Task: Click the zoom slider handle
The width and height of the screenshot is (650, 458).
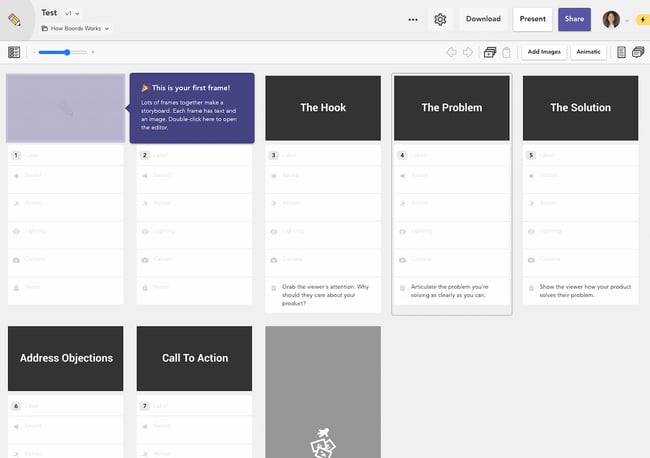Action: tap(68, 52)
